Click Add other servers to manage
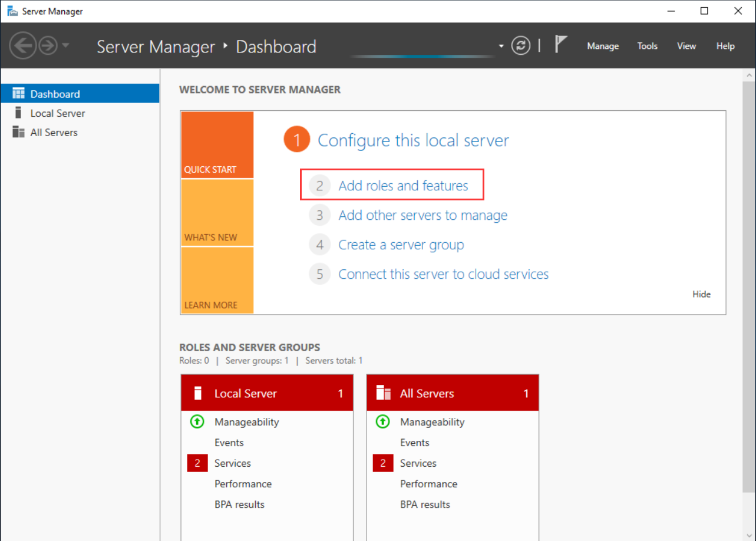 422,215
